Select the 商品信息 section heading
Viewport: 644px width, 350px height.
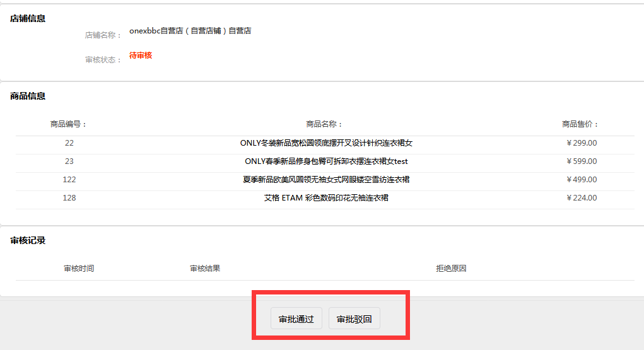click(x=28, y=96)
